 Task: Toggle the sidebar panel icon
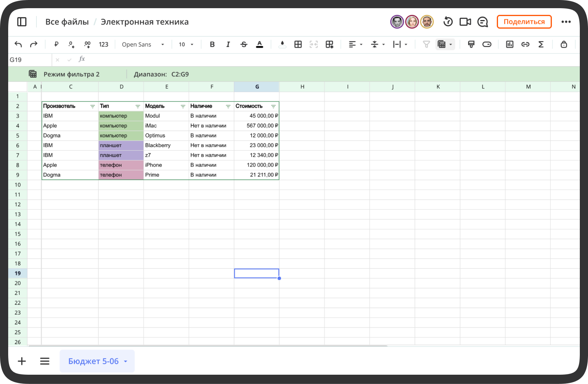point(22,22)
